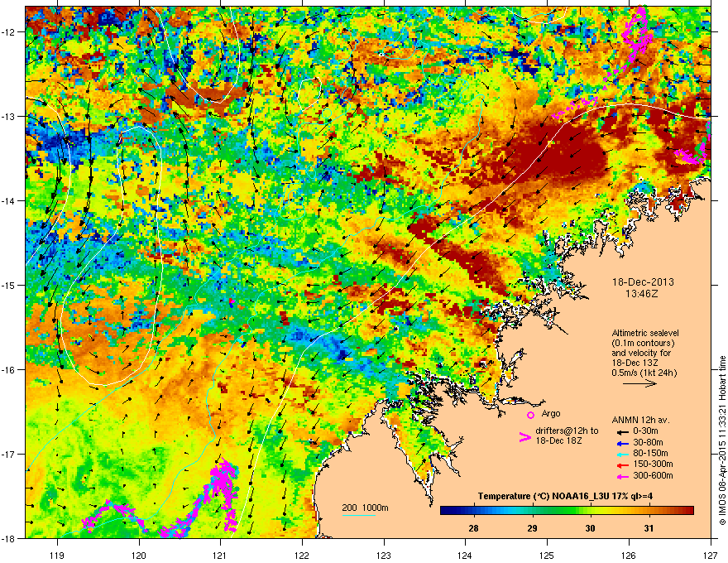Click the latitude axis label '-18'

(x=9, y=538)
